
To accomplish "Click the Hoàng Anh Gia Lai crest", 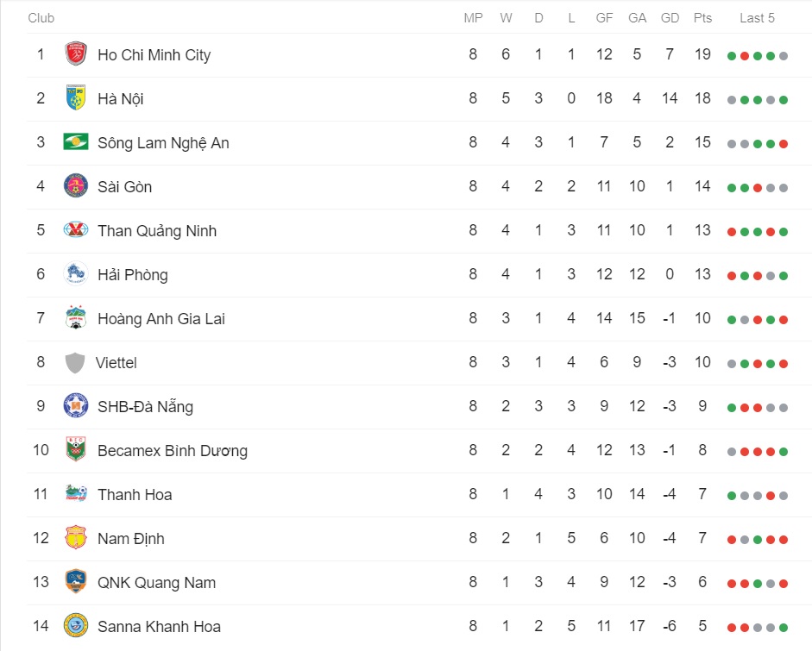I will pos(76,317).
